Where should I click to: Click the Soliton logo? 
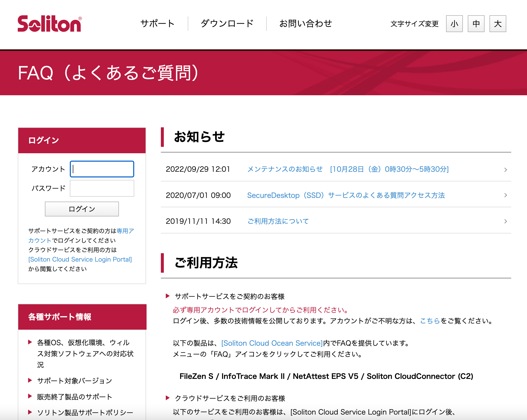pos(49,23)
